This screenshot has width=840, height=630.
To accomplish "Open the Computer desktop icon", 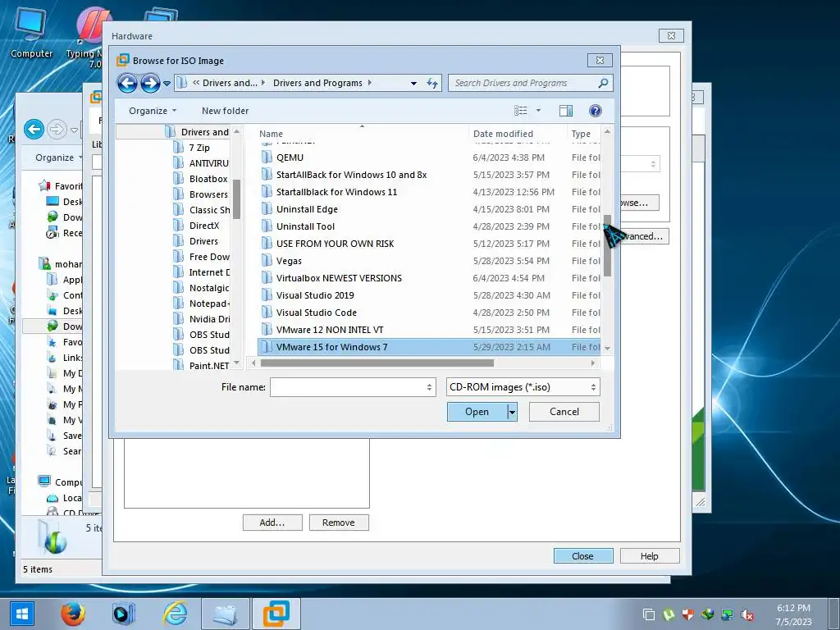I will pyautogui.click(x=31, y=32).
